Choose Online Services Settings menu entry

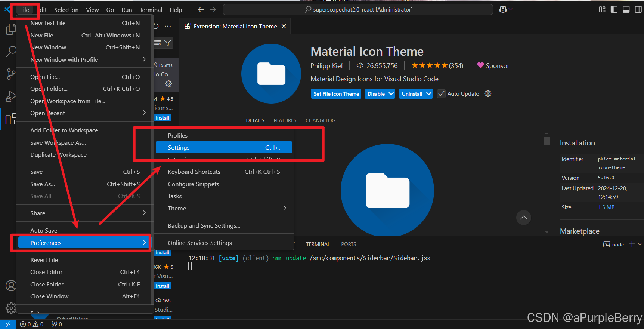(x=224, y=243)
